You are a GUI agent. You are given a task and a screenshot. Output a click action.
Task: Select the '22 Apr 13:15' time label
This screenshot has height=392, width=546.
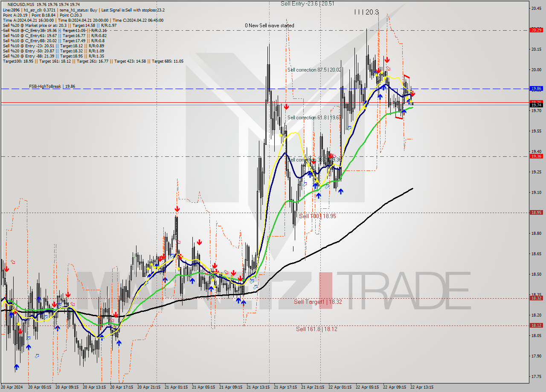click(x=422, y=388)
